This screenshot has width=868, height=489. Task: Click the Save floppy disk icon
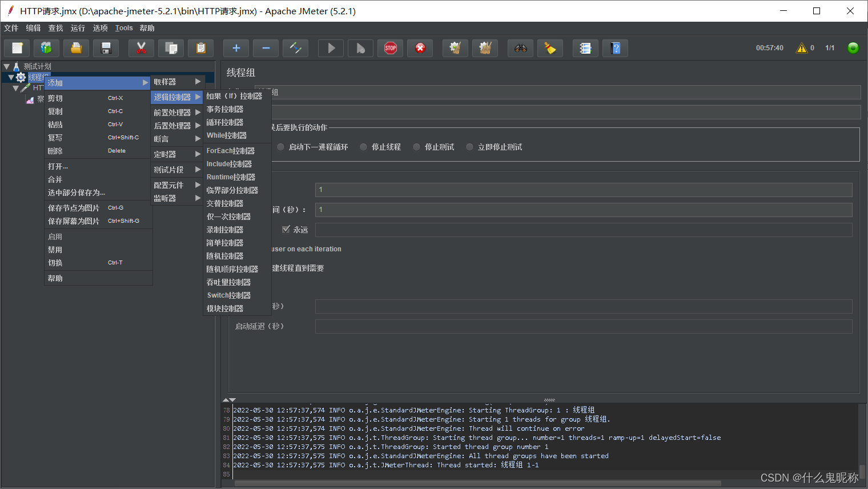[x=106, y=48]
